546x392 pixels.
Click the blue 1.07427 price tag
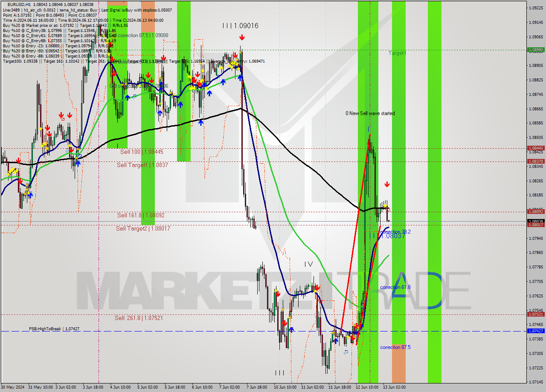[536, 331]
